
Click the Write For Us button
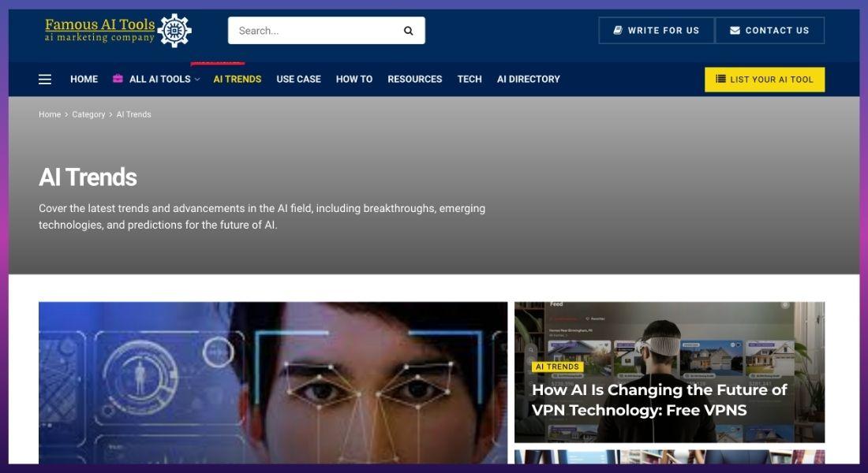tap(656, 31)
